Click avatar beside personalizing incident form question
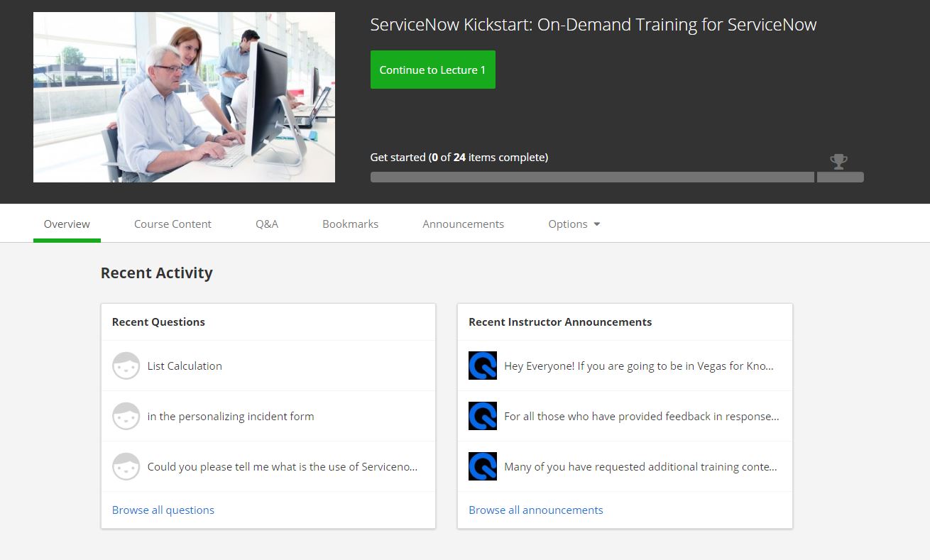930x560 pixels. pos(126,416)
